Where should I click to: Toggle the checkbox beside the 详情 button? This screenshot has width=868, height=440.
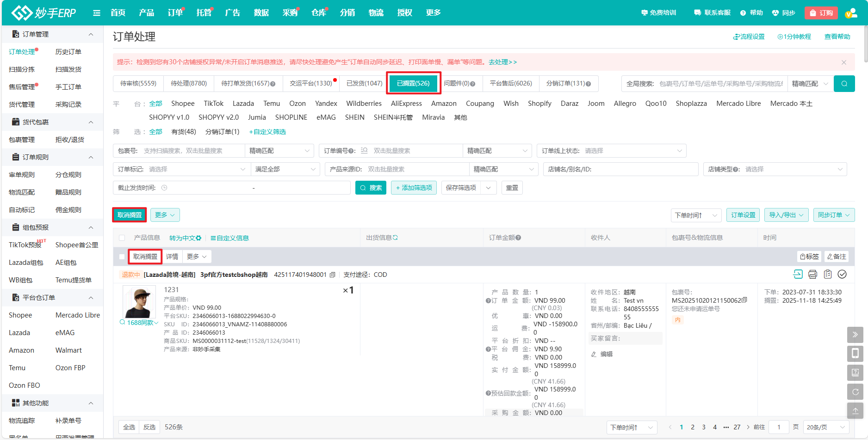pyautogui.click(x=122, y=257)
